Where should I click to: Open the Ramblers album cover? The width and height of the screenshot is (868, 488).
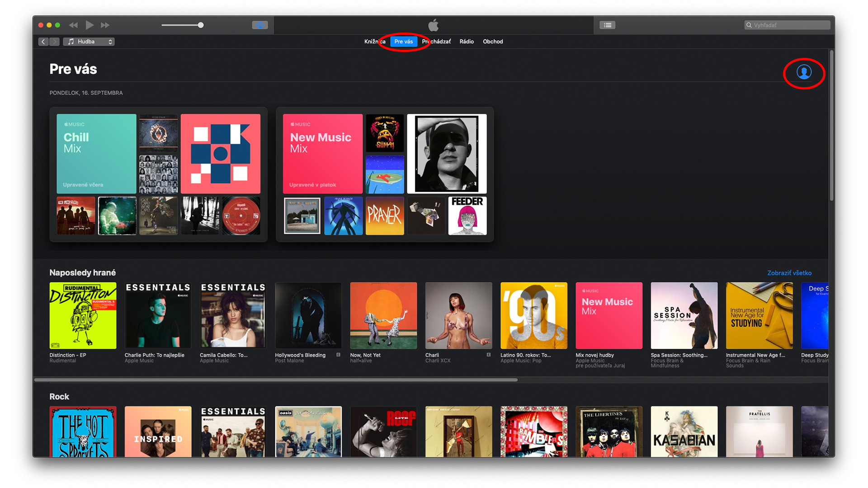(x=534, y=432)
